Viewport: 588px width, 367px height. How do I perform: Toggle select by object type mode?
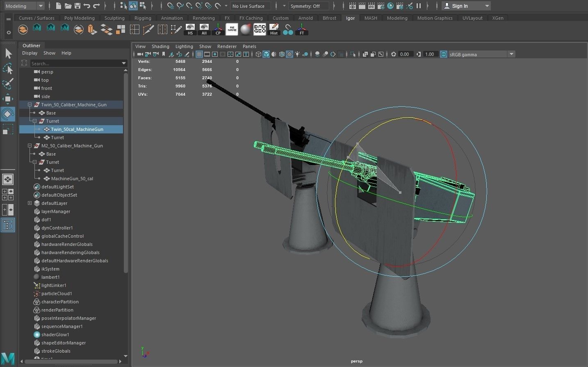133,6
